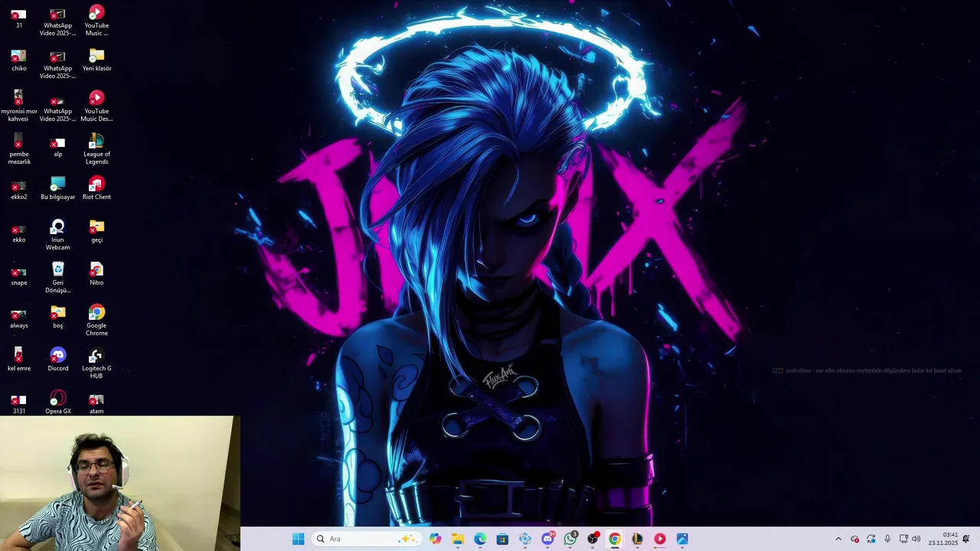Select the myronixi mor kahvesi file icon
Screen dimensions: 980x551
[19, 106]
